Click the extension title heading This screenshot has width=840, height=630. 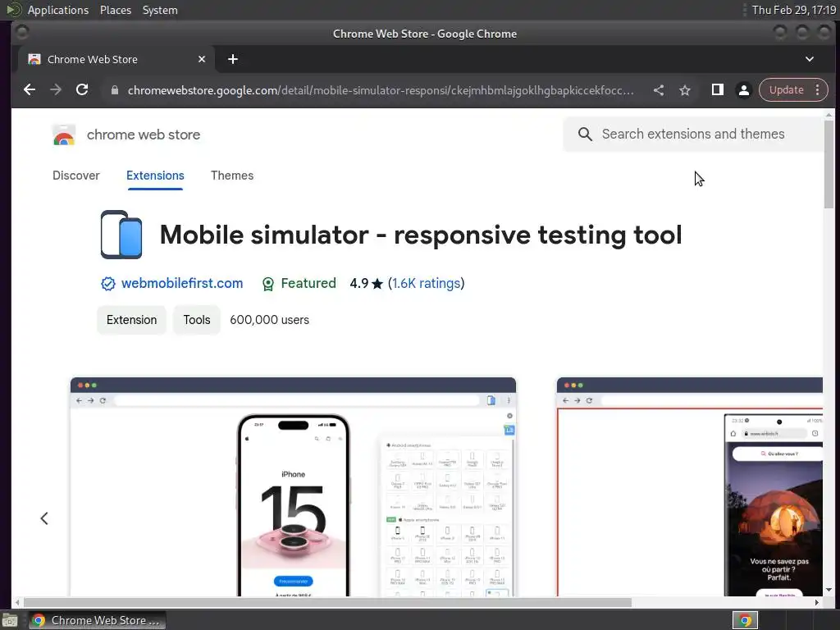coord(421,235)
